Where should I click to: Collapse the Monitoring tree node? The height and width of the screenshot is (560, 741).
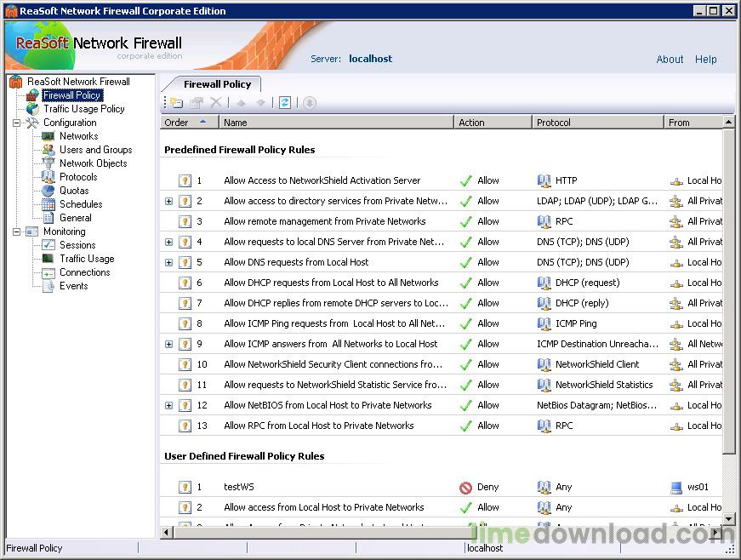16,231
